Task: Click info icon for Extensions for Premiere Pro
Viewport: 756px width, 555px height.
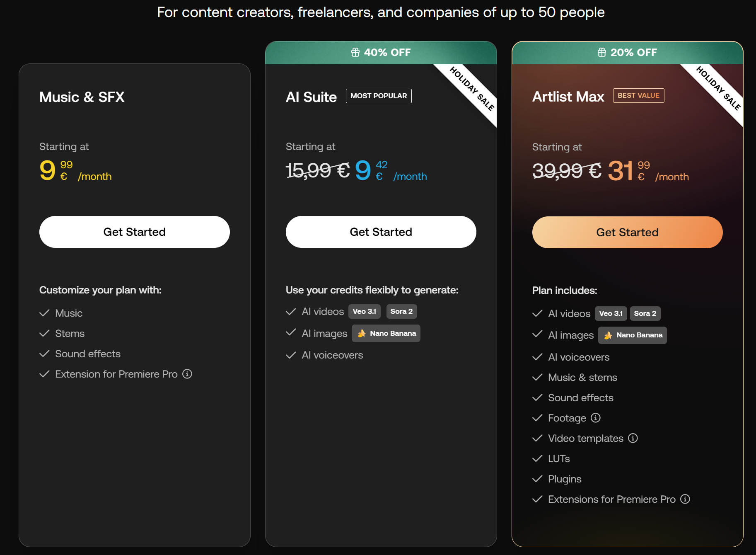Action: coord(685,499)
